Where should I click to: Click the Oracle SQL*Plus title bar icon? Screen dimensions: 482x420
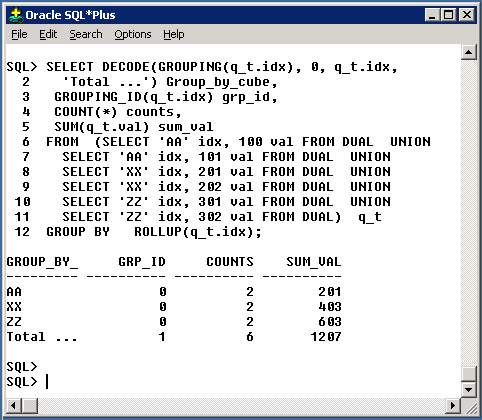16,15
